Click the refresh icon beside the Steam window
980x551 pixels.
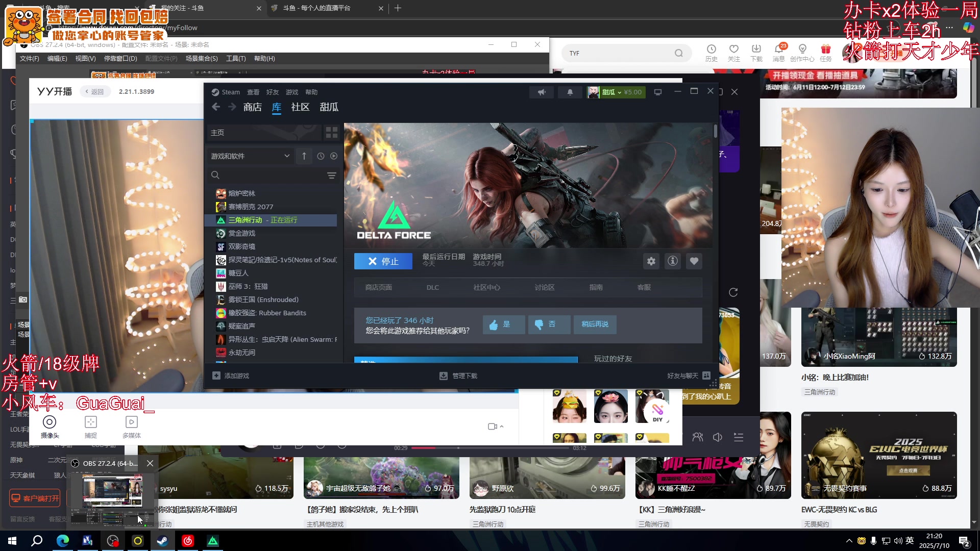point(733,292)
